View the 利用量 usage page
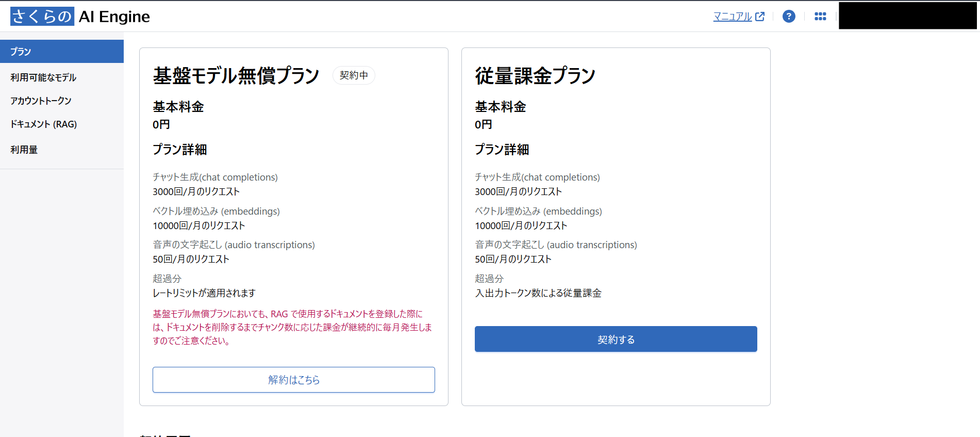Image resolution: width=980 pixels, height=437 pixels. 24,149
